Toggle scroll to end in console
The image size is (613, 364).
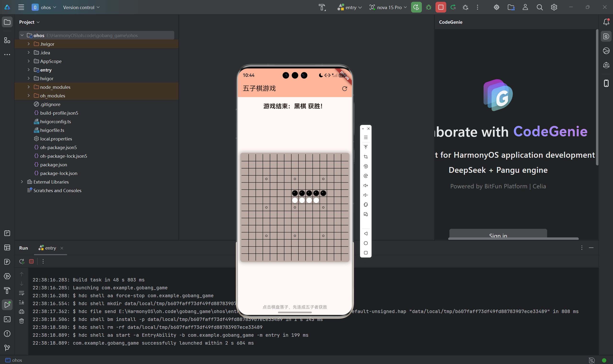tap(22, 302)
